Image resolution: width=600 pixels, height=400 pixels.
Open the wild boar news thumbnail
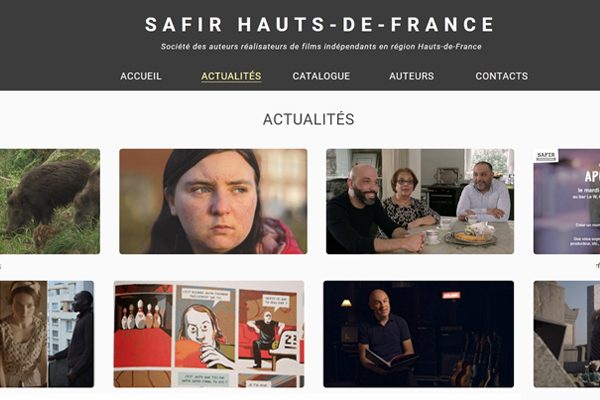pos(50,201)
